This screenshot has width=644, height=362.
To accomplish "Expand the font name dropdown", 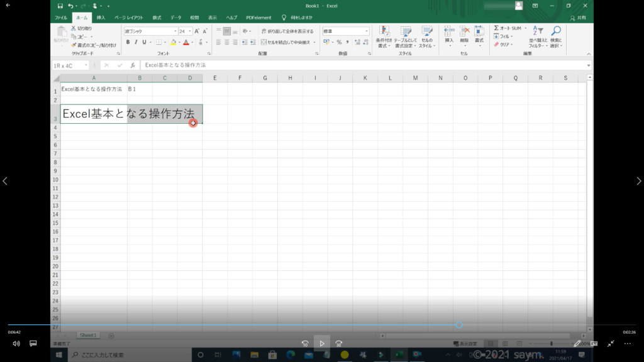I will (x=175, y=31).
